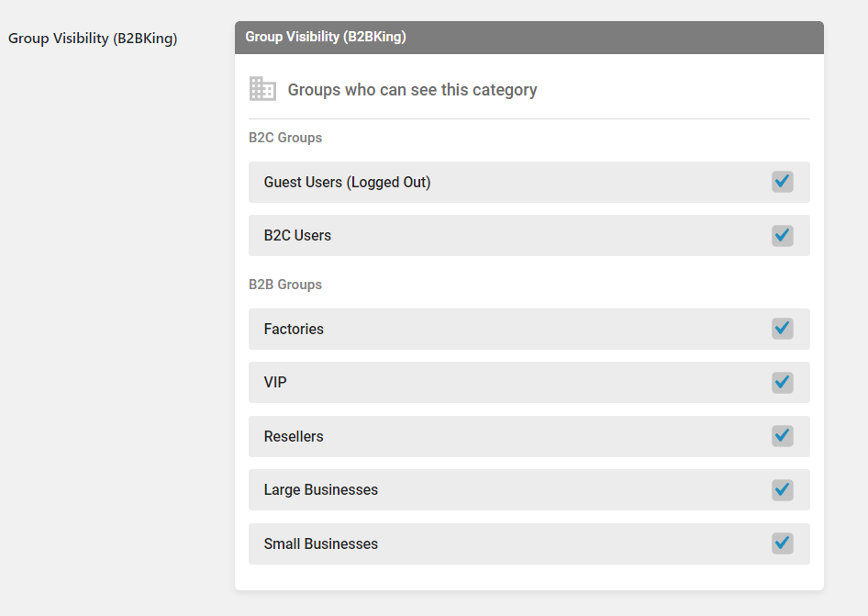The width and height of the screenshot is (868, 616).
Task: Uncheck the Guest Users (Logged Out) checkbox
Action: [782, 182]
